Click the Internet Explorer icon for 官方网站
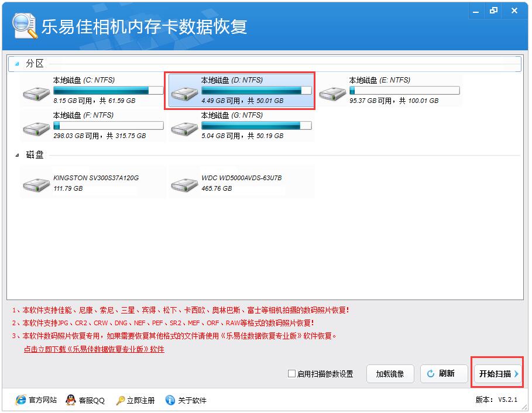 click(20, 400)
